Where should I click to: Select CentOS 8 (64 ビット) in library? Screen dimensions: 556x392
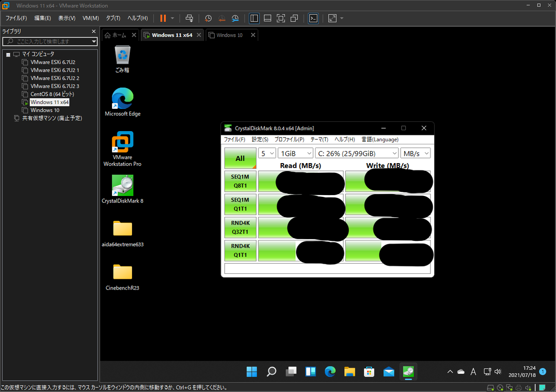[x=52, y=94]
